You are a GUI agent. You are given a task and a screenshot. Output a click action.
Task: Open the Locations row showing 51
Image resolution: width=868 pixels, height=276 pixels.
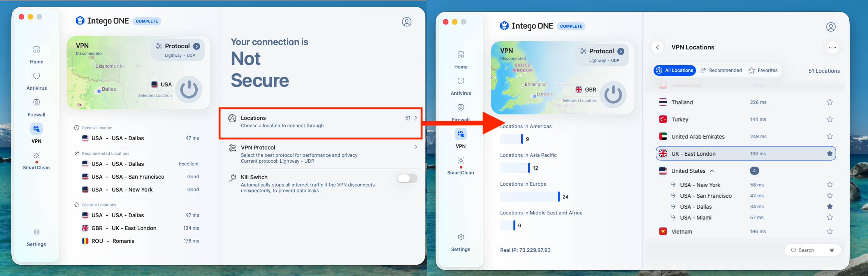[x=321, y=122]
